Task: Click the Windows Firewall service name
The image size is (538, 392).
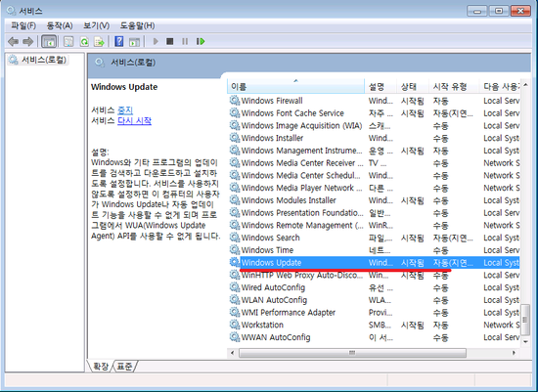Action: click(x=272, y=101)
